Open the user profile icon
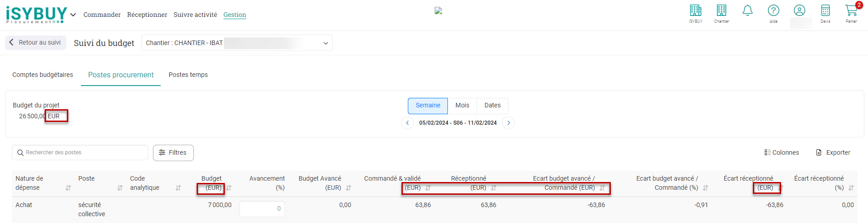This screenshot has height=223, width=868. 799,11
